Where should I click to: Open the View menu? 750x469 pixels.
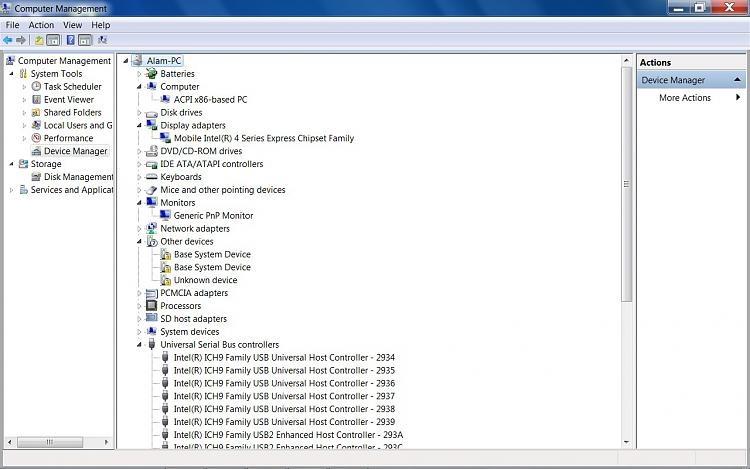pos(72,25)
